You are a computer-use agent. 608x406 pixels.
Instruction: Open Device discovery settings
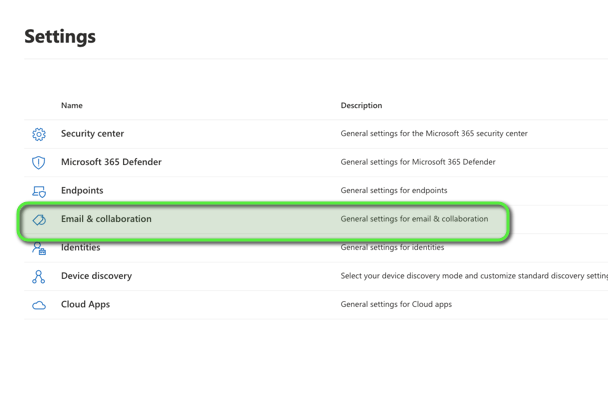(x=96, y=276)
